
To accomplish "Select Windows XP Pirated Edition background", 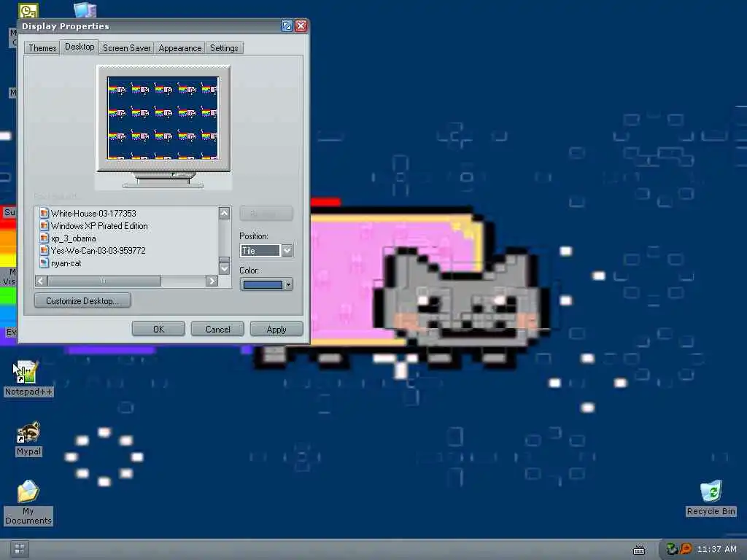I will [x=99, y=226].
